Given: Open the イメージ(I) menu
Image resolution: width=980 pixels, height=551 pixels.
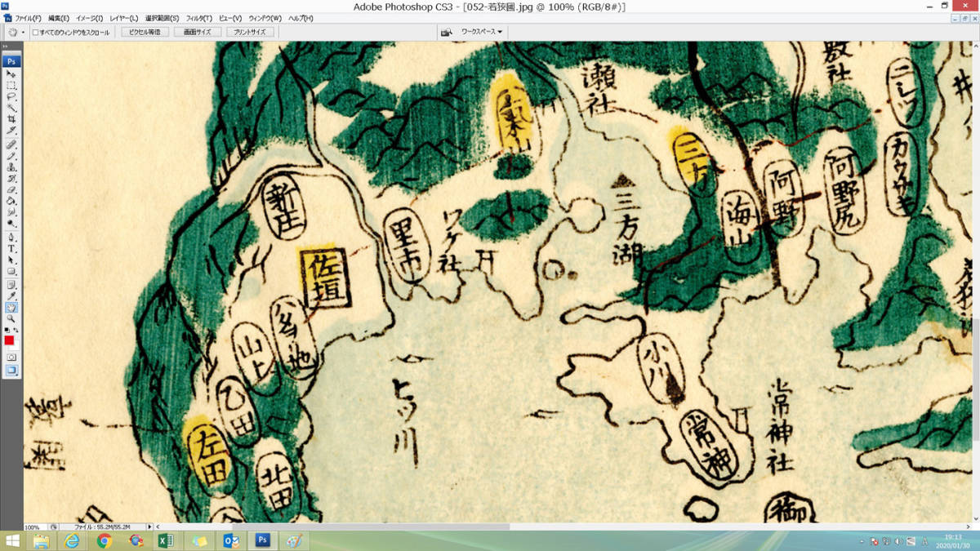Looking at the screenshot, I should click(90, 18).
